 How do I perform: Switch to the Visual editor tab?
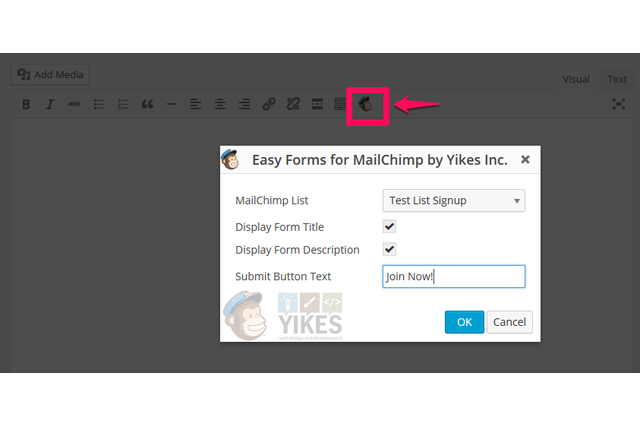576,79
